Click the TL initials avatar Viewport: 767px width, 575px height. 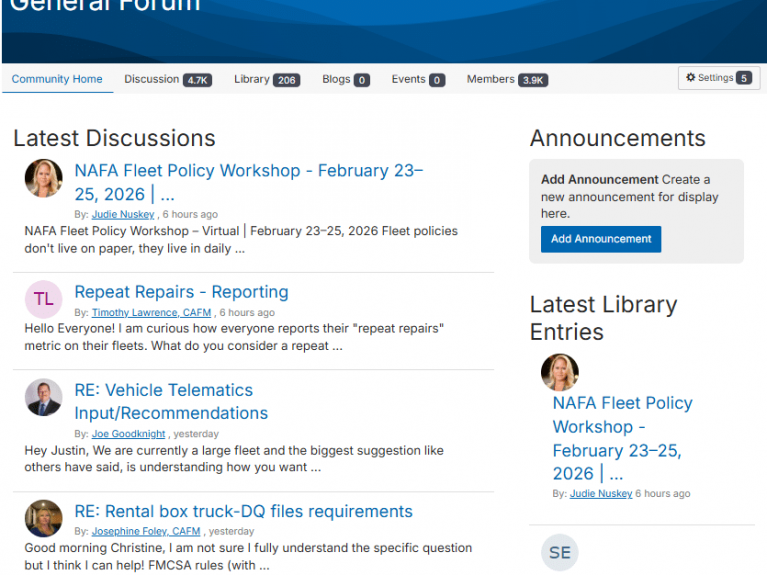[x=44, y=299]
